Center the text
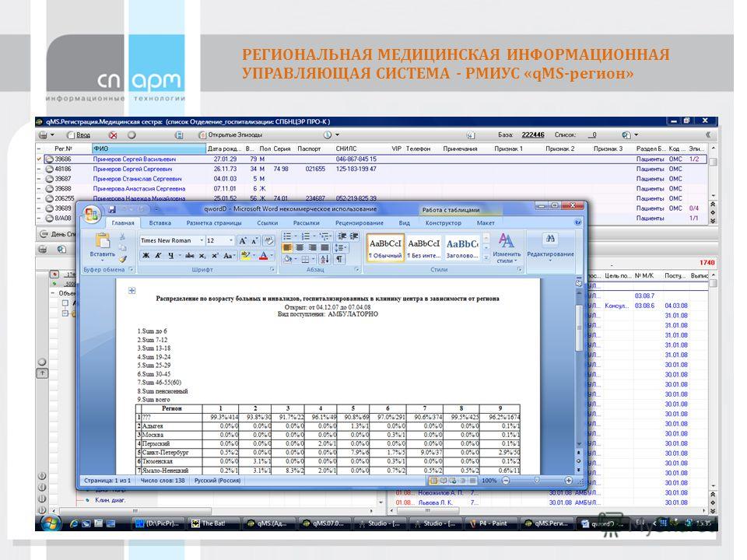The height and width of the screenshot is (560, 747). (300, 247)
